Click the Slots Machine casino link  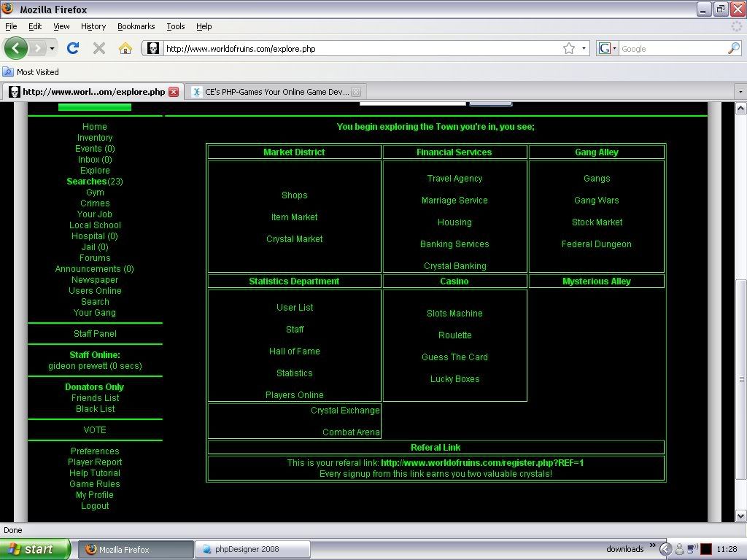coord(454,314)
